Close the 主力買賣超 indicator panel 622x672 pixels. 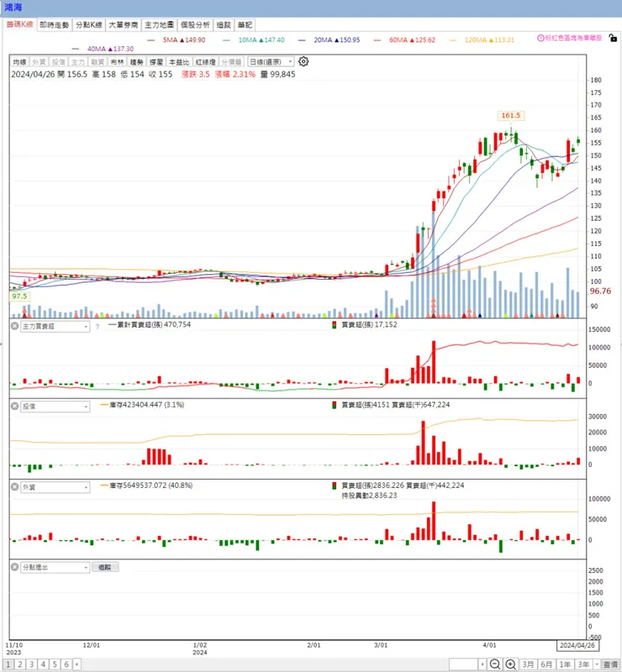tap(14, 326)
